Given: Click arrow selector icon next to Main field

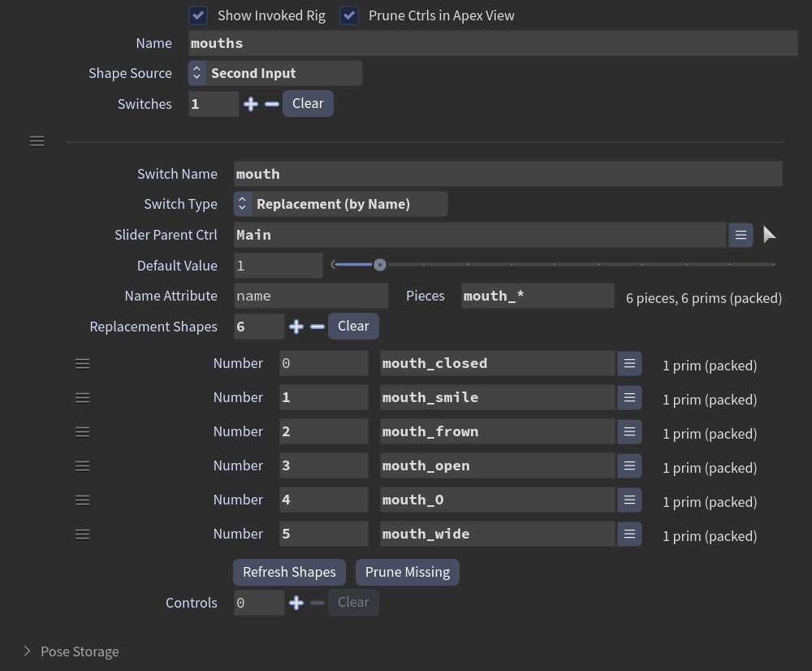Looking at the screenshot, I should [x=769, y=235].
